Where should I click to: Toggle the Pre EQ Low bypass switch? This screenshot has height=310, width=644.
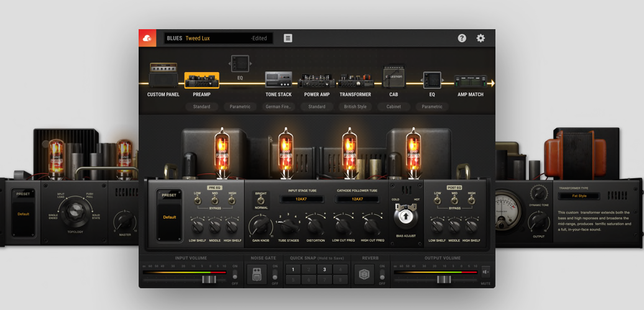pos(198,200)
